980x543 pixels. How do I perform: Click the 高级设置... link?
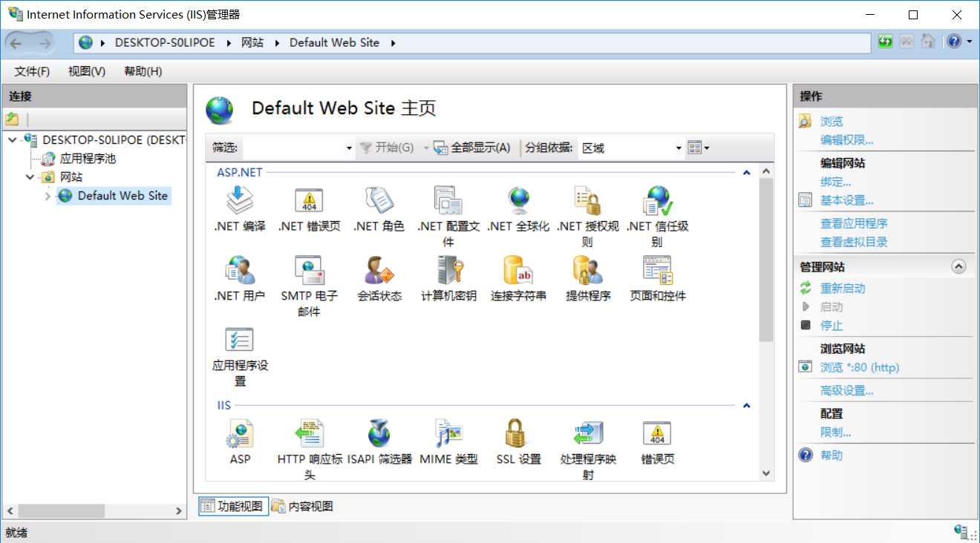846,391
